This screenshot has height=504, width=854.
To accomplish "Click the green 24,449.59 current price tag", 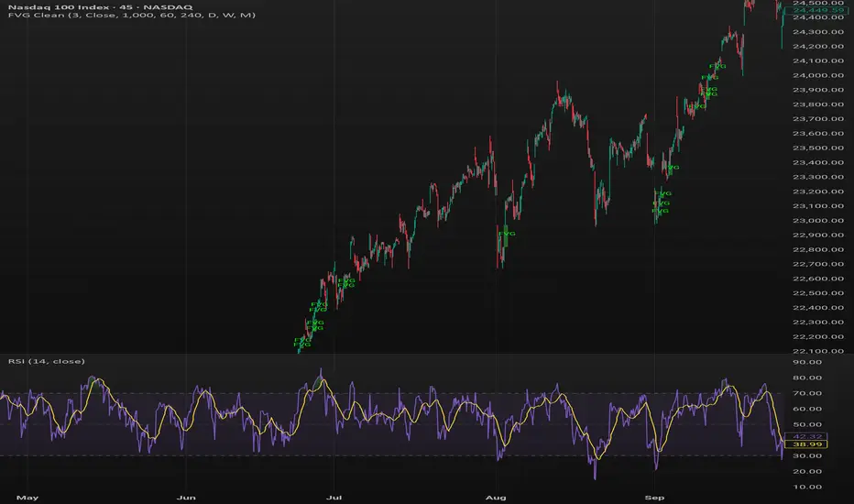I will tap(818, 12).
